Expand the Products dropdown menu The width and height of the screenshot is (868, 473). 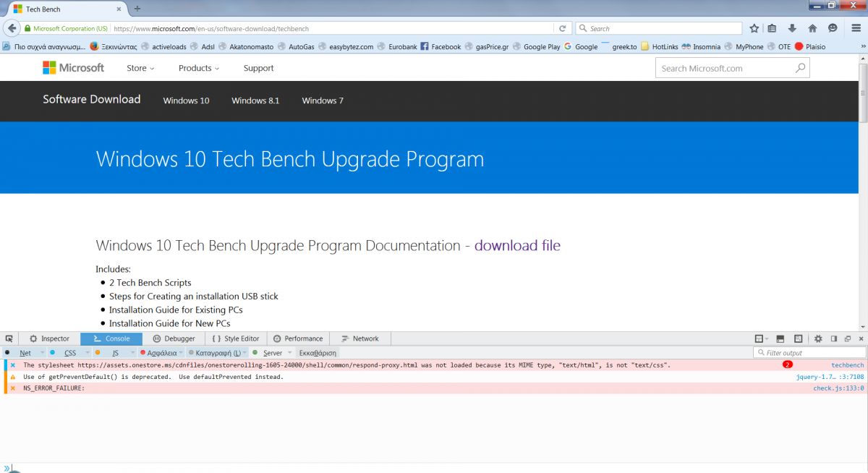click(198, 68)
